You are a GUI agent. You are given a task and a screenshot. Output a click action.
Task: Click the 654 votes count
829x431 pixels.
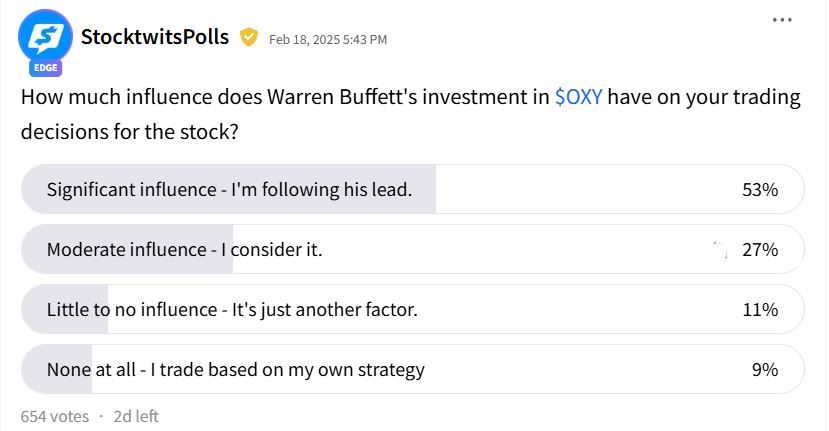tap(54, 417)
